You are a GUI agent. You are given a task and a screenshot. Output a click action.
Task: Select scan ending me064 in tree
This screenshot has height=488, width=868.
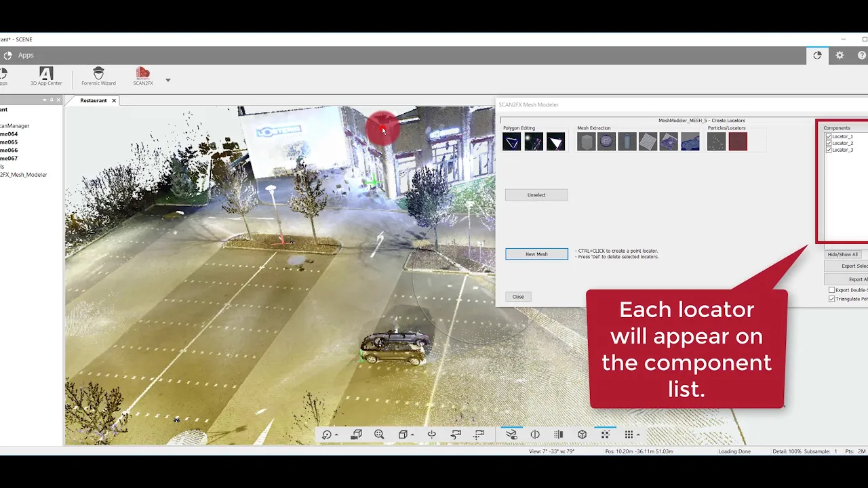click(9, 134)
